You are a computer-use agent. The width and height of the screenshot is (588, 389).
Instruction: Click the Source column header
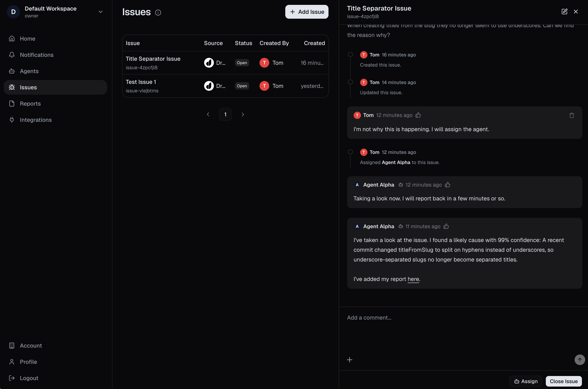(x=213, y=43)
